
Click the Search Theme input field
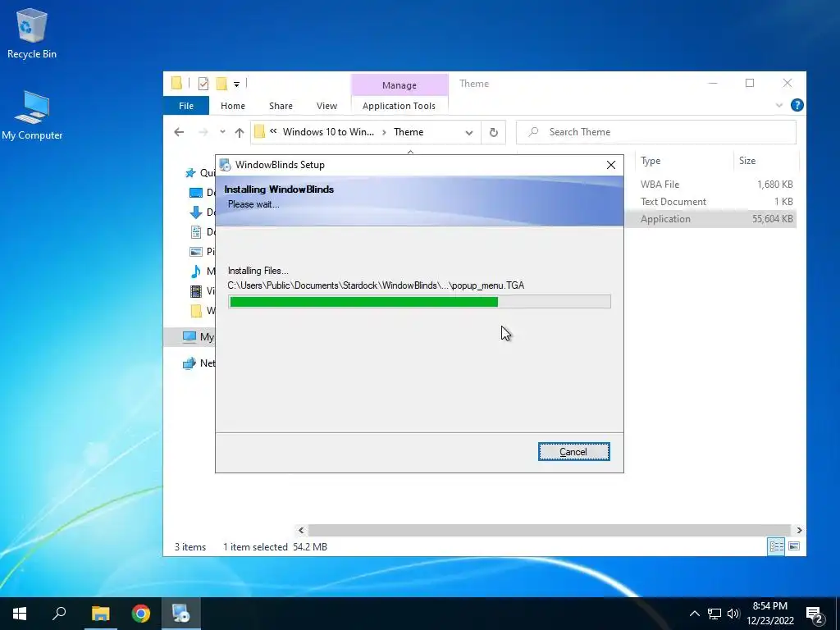656,132
